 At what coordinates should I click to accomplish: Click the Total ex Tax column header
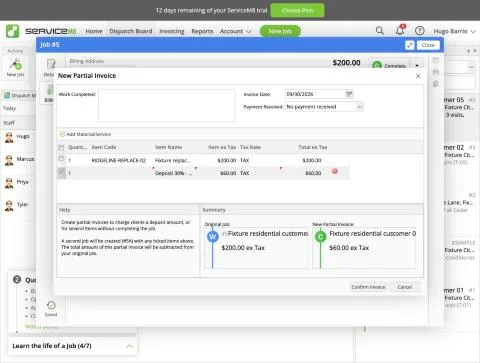click(x=312, y=147)
